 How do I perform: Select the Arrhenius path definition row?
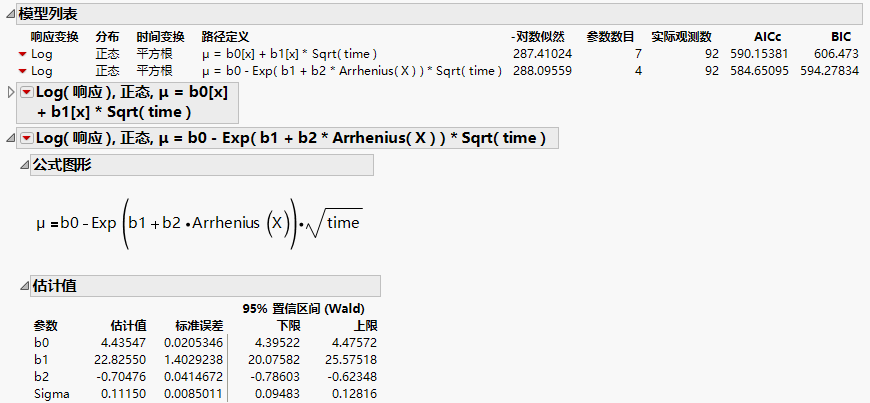[x=351, y=72]
